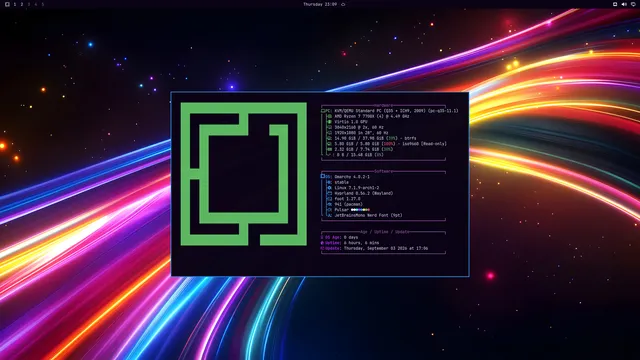
Task: Click the CPU icon before AMD Ryzen
Action: (x=329, y=116)
